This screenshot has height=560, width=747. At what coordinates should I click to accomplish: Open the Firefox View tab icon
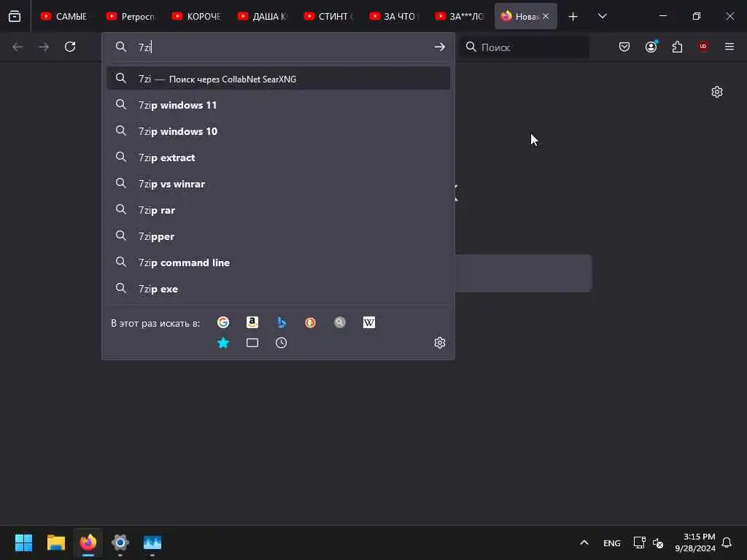(x=15, y=16)
